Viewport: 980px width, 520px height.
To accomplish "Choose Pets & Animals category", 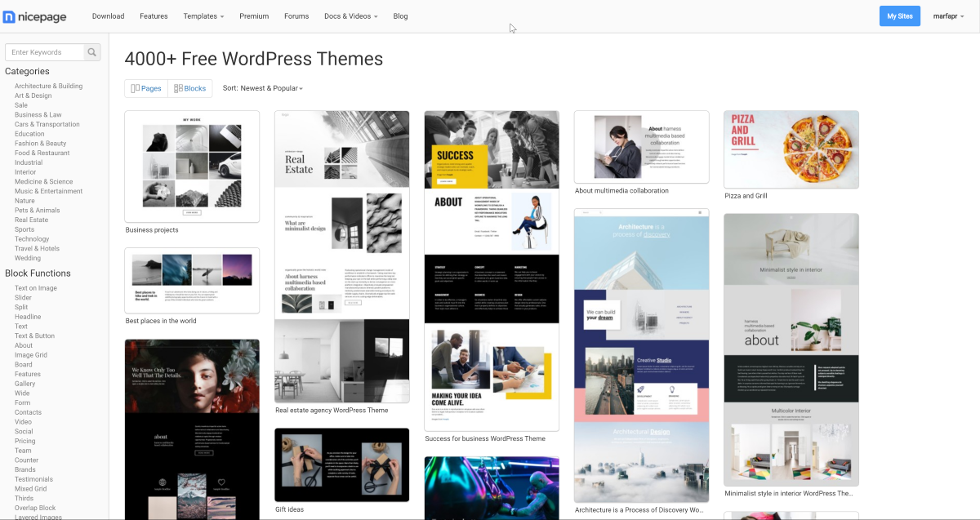I will point(37,210).
